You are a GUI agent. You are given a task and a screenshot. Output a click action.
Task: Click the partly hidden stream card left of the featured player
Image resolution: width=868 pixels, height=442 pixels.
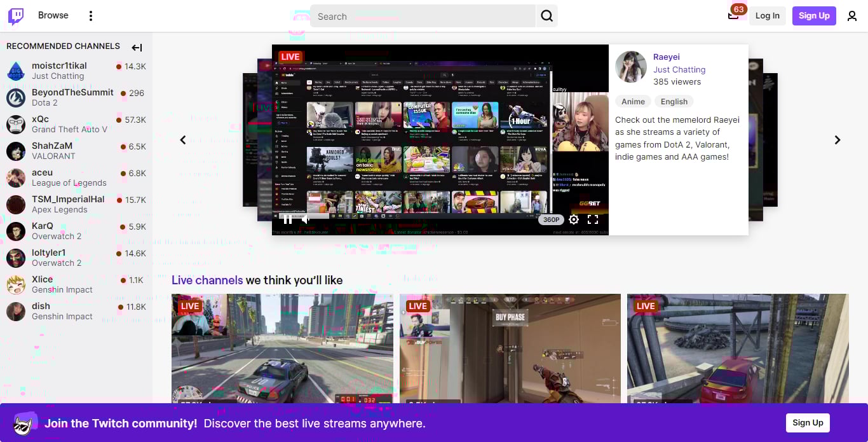click(x=264, y=140)
